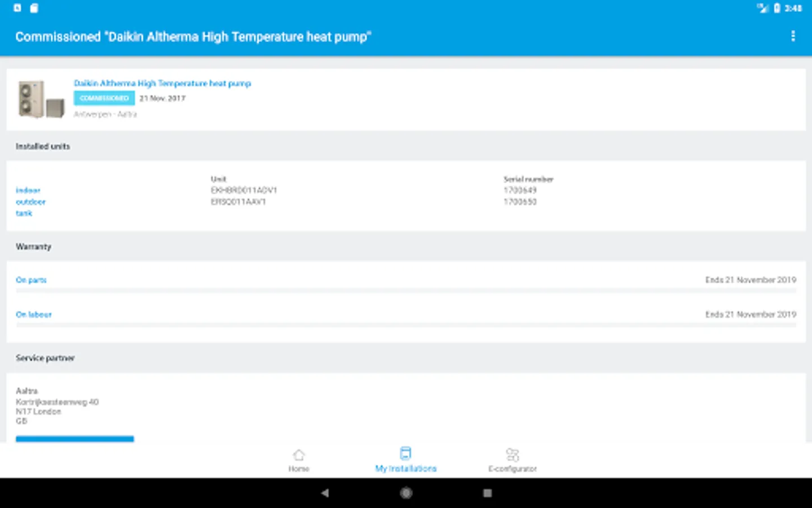The height and width of the screenshot is (508, 812).
Task: Click the Installed units section header
Action: tap(43, 146)
